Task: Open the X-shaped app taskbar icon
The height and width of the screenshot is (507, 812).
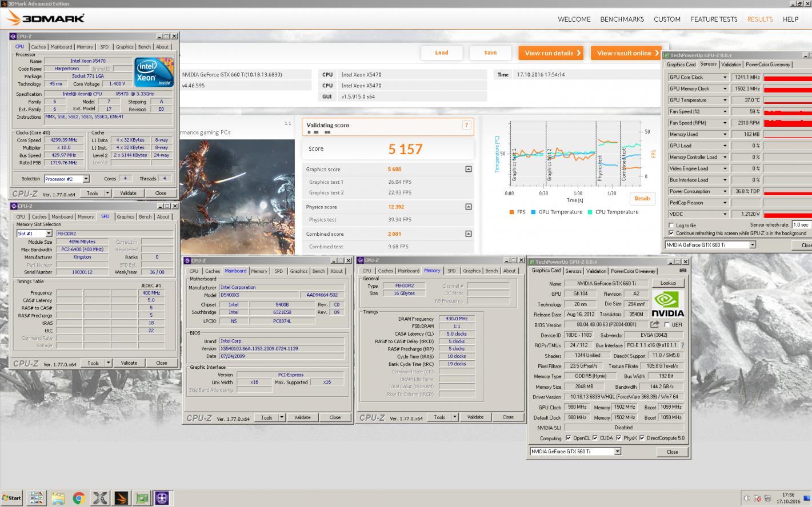Action: (x=100, y=498)
